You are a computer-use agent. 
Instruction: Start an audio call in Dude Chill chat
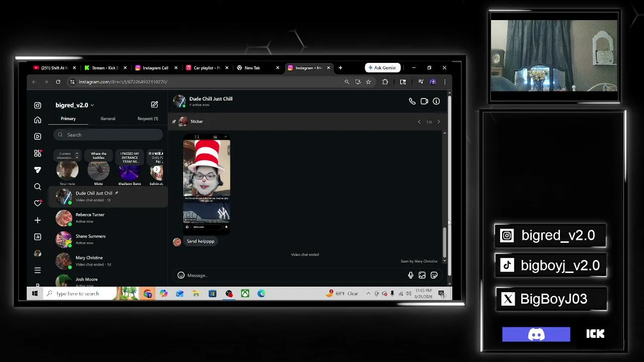click(412, 102)
